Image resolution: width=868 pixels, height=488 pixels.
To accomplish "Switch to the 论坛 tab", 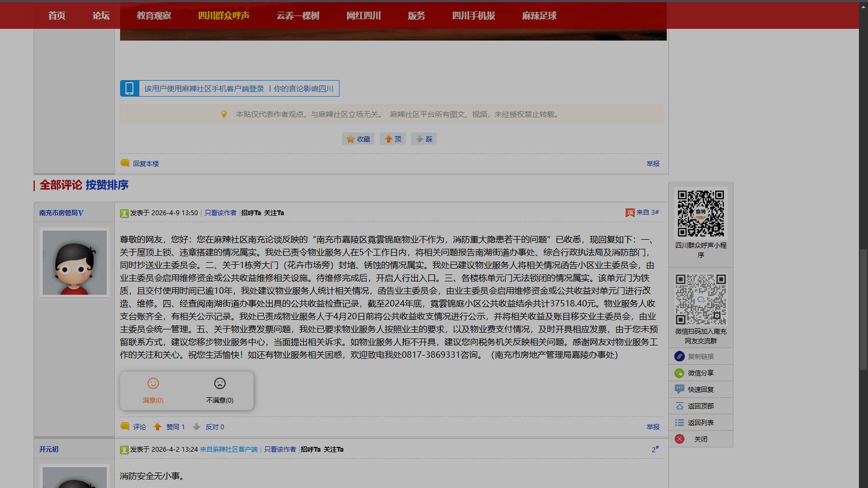I will tap(99, 15).
